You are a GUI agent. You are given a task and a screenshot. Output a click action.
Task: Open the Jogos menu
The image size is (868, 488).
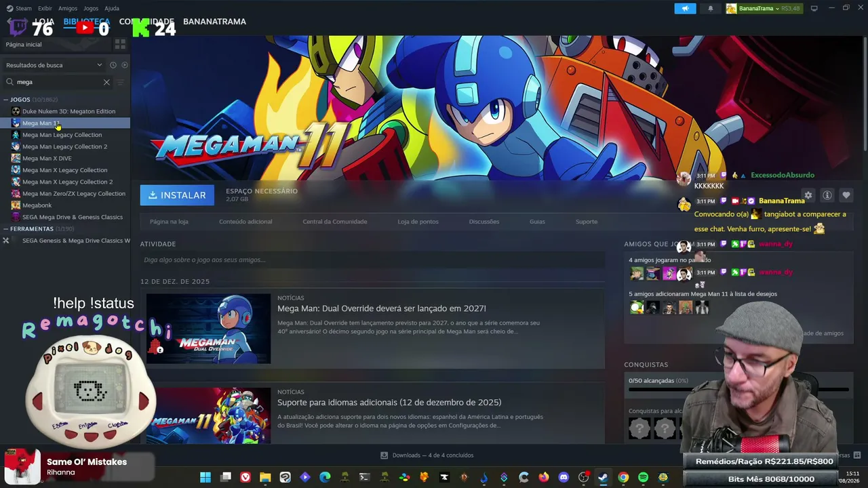(91, 8)
